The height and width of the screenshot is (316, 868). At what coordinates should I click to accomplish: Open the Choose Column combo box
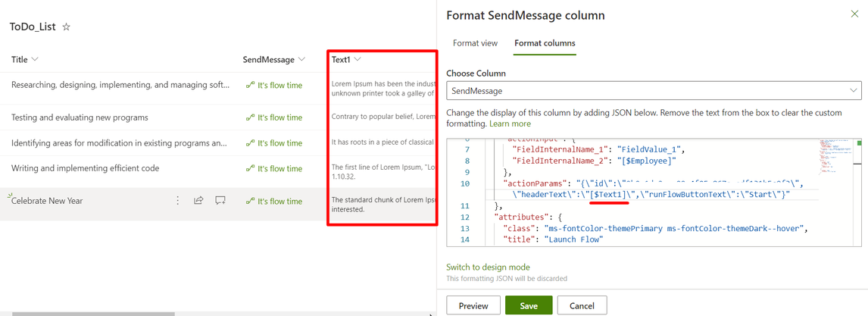click(653, 91)
